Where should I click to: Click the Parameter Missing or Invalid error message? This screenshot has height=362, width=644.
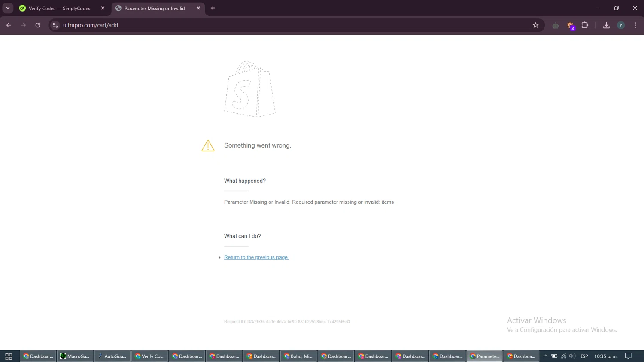[x=309, y=202]
